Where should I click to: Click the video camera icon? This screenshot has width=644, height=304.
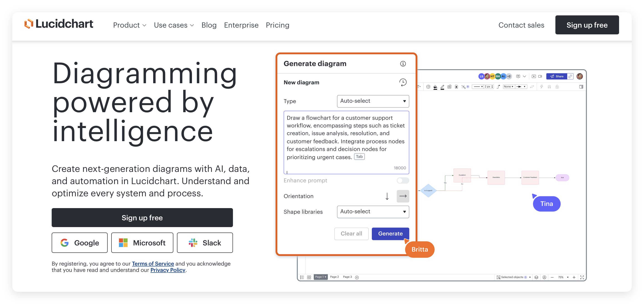[x=540, y=76]
